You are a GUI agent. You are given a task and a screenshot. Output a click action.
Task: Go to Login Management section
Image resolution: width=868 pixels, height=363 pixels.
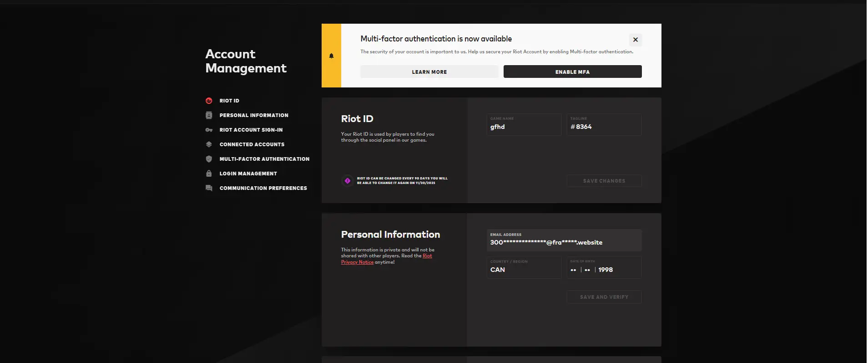(x=248, y=174)
